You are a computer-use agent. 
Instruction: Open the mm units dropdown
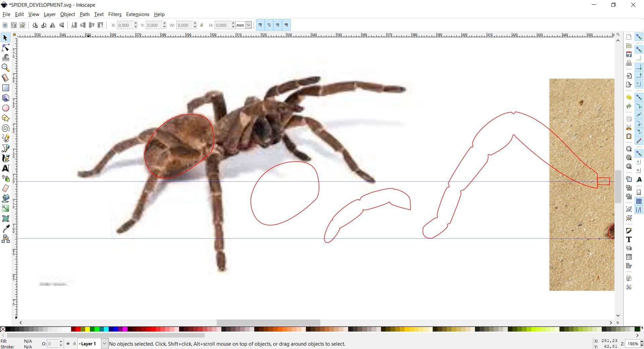[x=248, y=25]
